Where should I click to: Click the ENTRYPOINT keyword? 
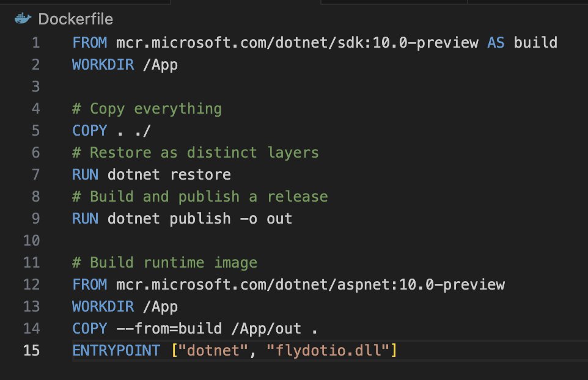coord(116,351)
